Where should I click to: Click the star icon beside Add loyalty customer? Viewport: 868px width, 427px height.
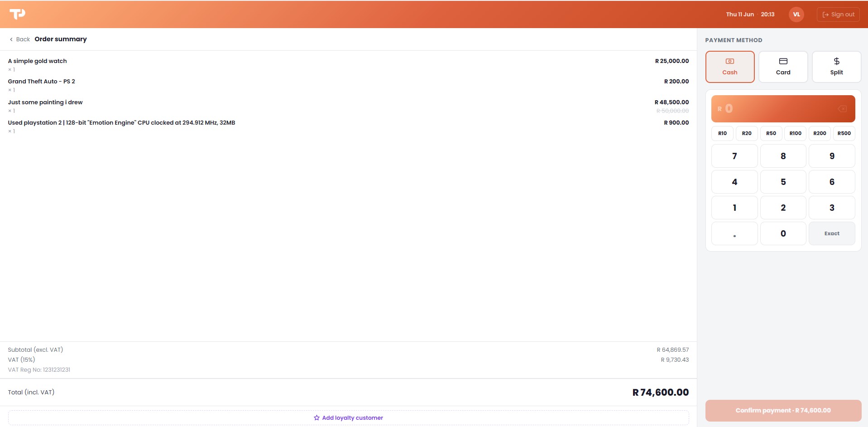tap(317, 418)
